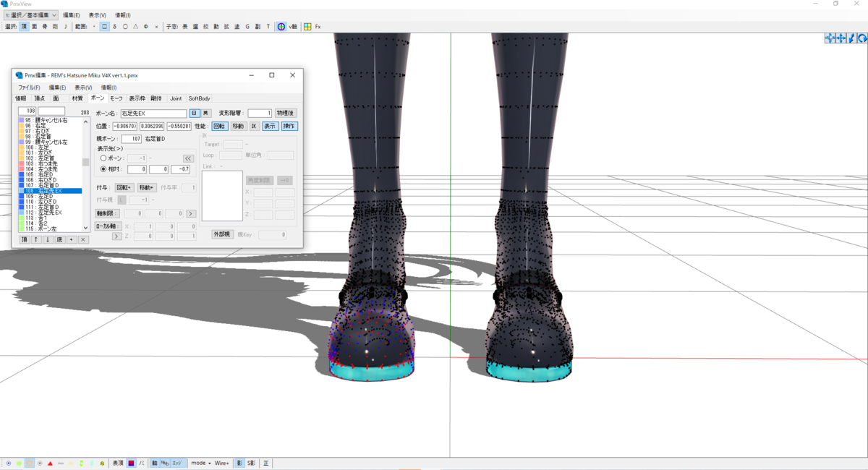The image size is (868, 470).
Task: Click the viewport tilt/pen icon
Action: (x=852, y=38)
